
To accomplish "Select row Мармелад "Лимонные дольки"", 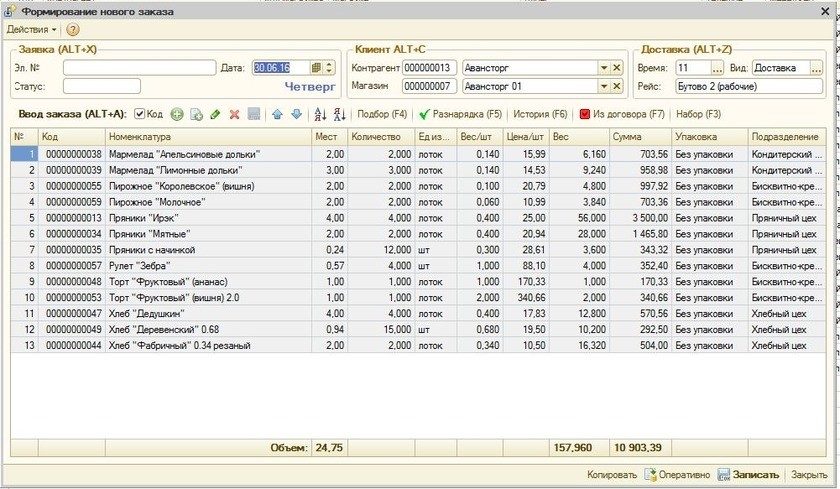I will [x=418, y=170].
